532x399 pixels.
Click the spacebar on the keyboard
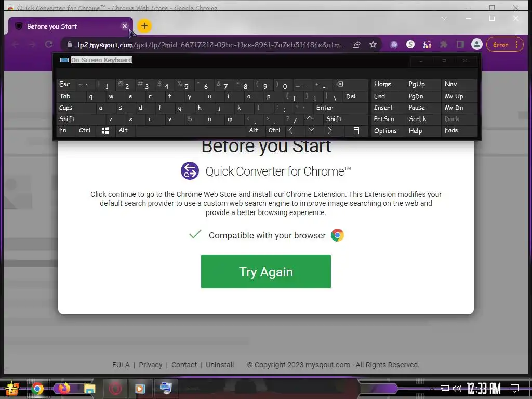point(190,130)
